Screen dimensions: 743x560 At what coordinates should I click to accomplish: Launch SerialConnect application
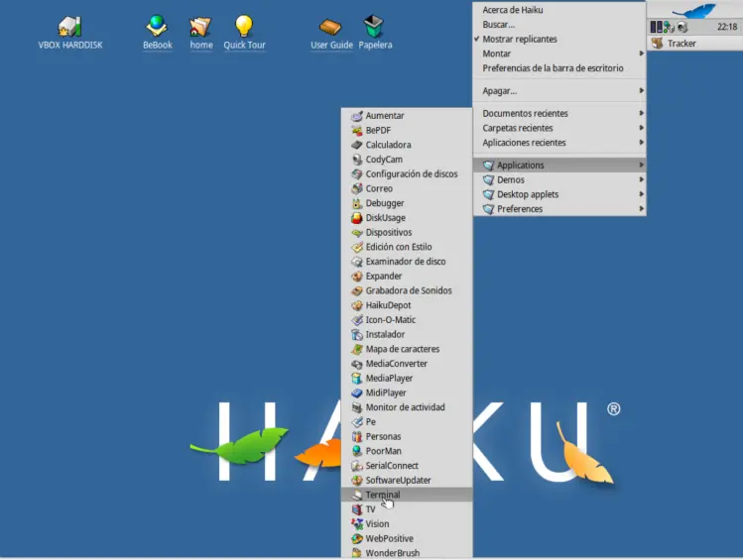pyautogui.click(x=407, y=465)
